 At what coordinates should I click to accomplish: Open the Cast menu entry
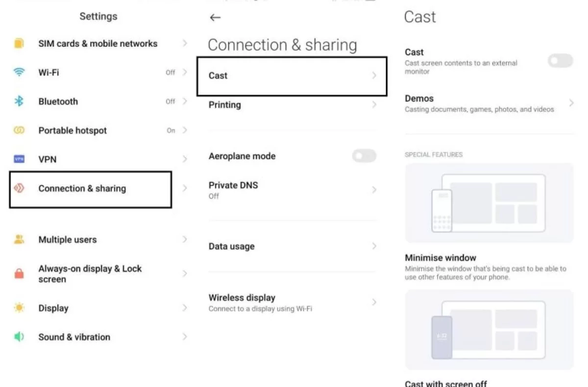292,76
